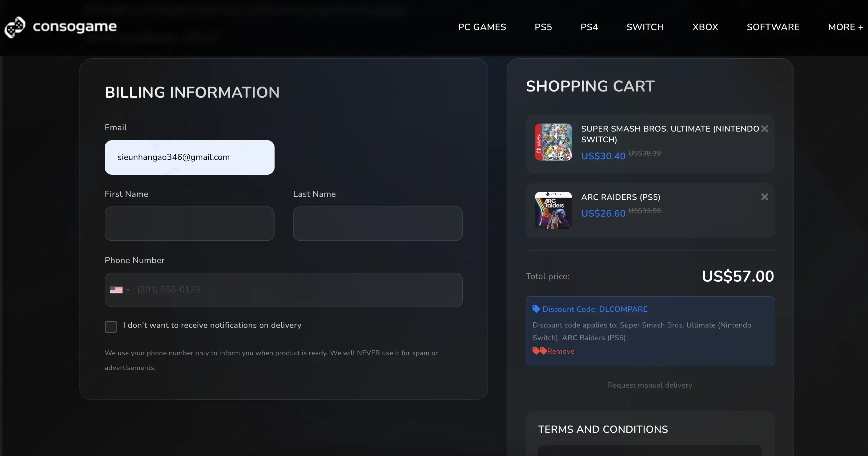Open the US flag country selector

[x=120, y=290]
